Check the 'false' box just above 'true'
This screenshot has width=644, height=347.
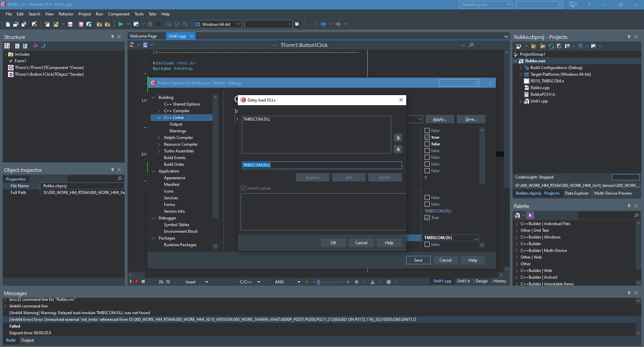427,131
